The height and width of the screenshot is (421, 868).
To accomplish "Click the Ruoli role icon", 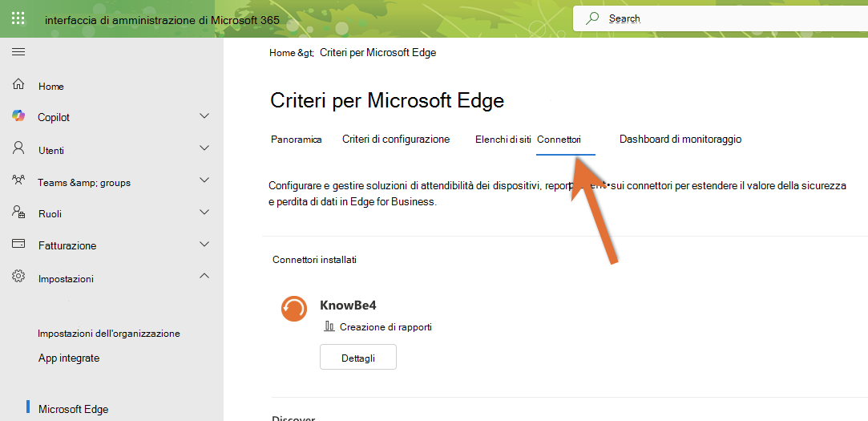I will tap(18, 213).
